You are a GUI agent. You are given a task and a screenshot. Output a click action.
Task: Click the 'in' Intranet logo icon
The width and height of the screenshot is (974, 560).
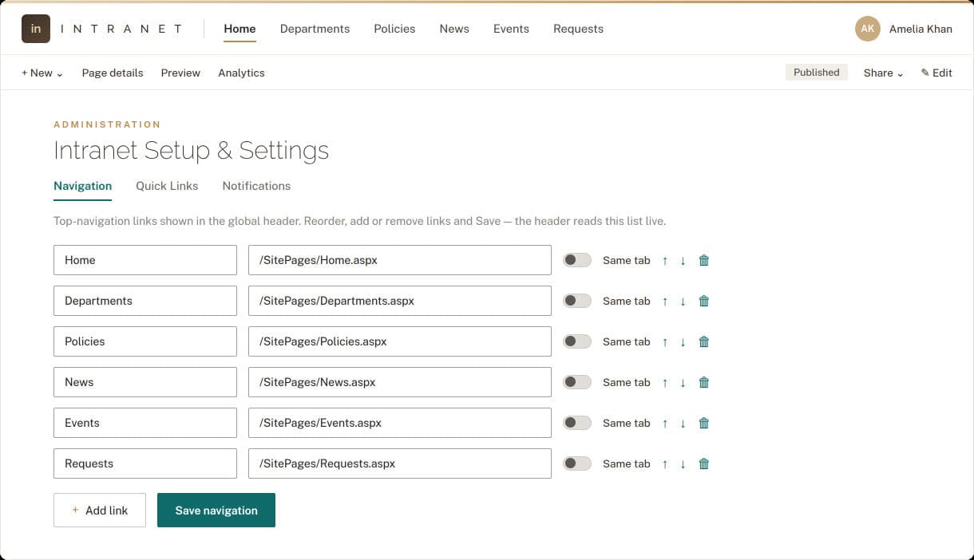[36, 29]
